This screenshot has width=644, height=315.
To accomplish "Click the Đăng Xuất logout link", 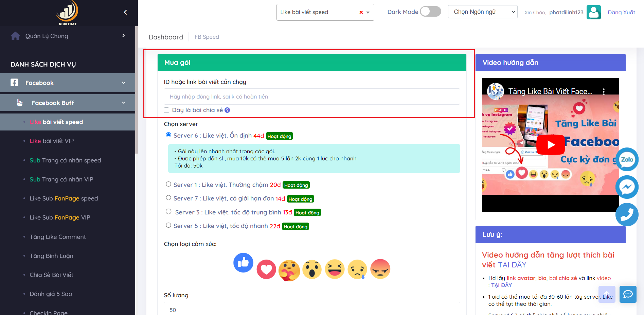I will coord(621,12).
